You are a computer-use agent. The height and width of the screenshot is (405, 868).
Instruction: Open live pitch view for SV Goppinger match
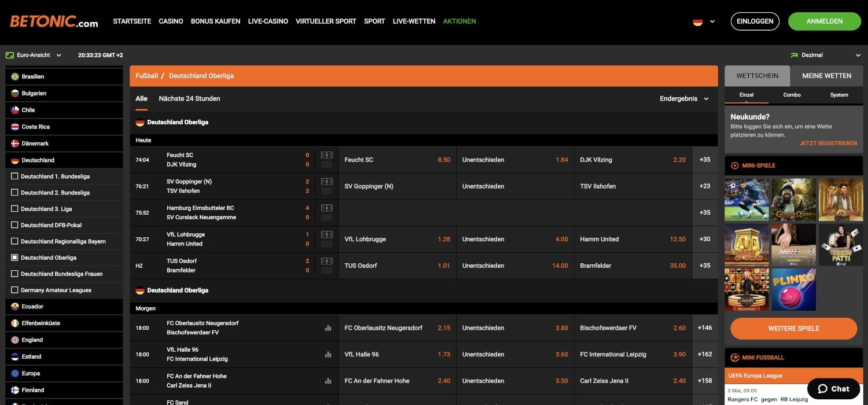pyautogui.click(x=326, y=182)
